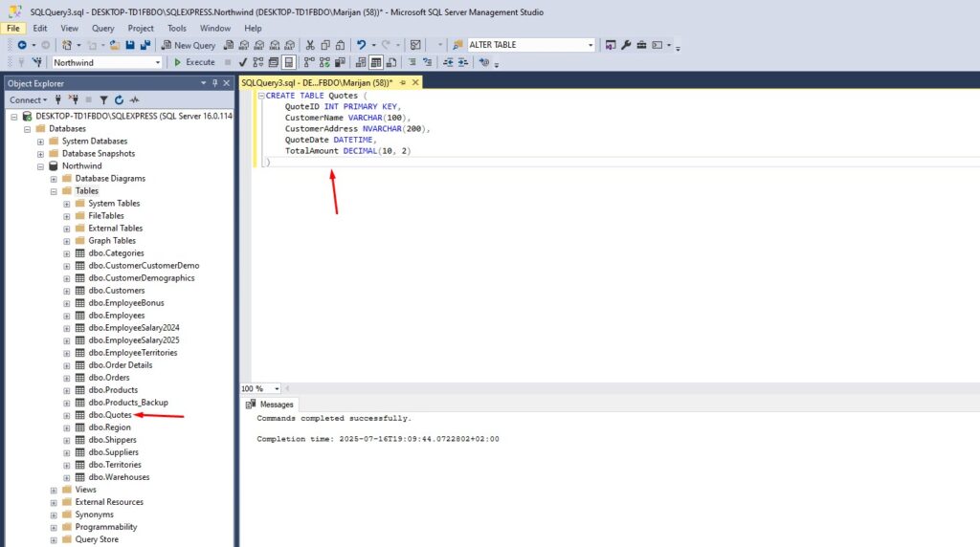Toggle Include Client Statistics
Screen dimensions: 980x547
click(340, 62)
